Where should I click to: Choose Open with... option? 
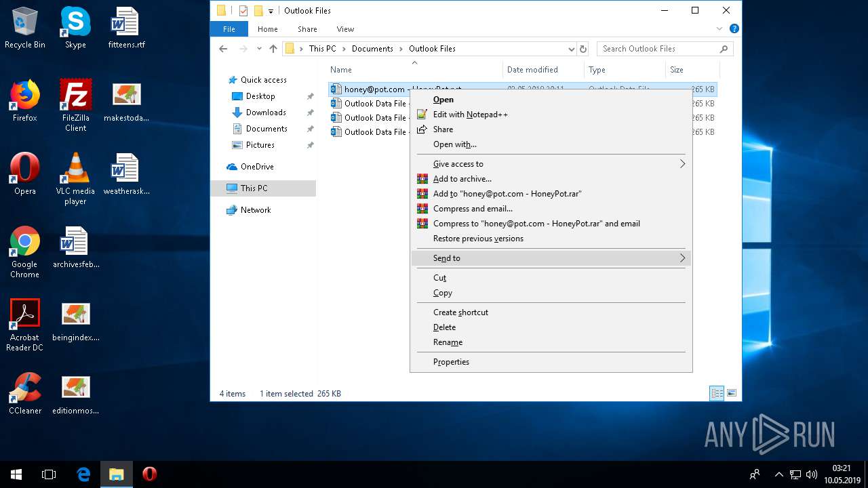(551, 144)
